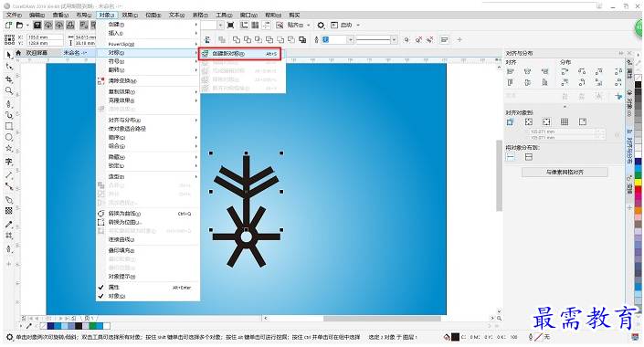Viewport: 644px width, 347px height.
Task: Select the Artistic Media tool
Action: (8, 115)
